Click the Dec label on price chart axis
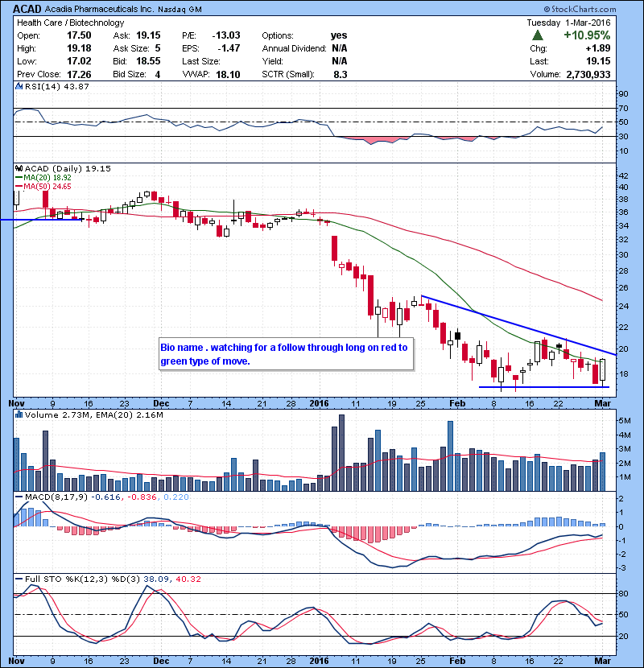Image resolution: width=644 pixels, height=668 pixels. tap(161, 403)
